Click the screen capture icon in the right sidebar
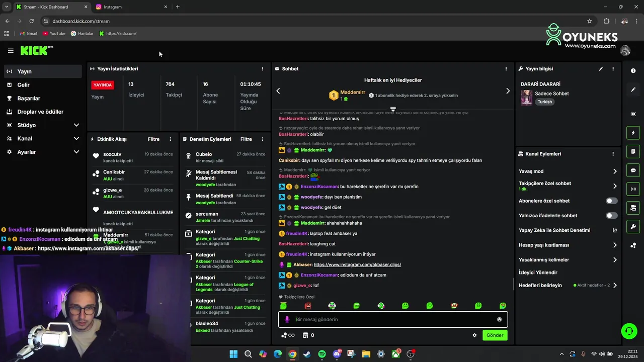Image resolution: width=644 pixels, height=362 pixels. coord(633,114)
